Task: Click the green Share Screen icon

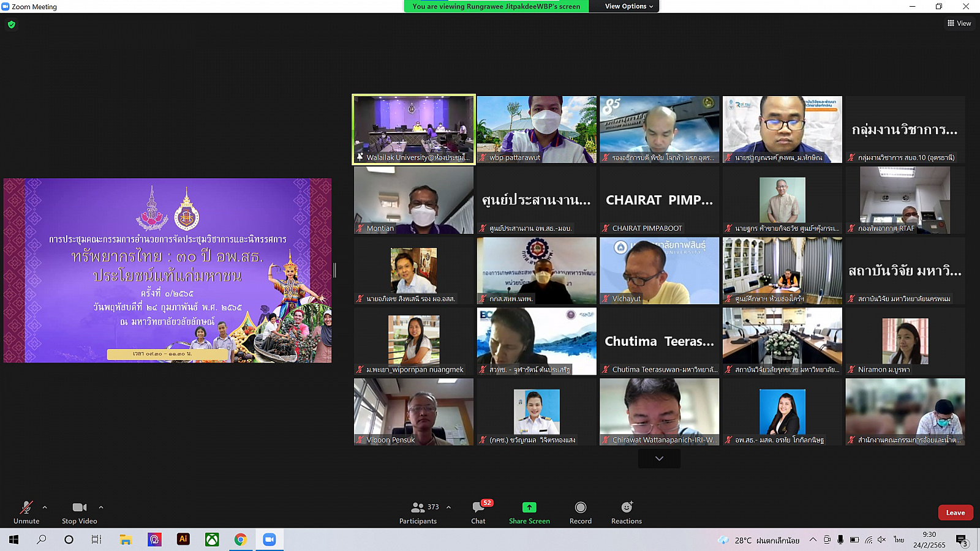Action: [x=529, y=508]
